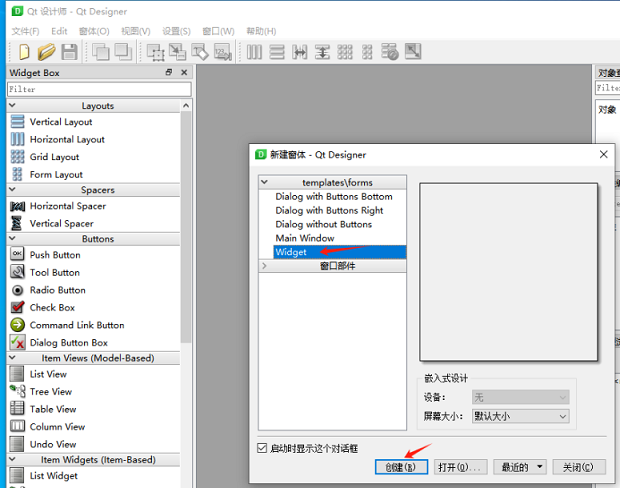This screenshot has height=488, width=620.
Task: Click the Send to Back toolbar icon
Action: (x=100, y=52)
